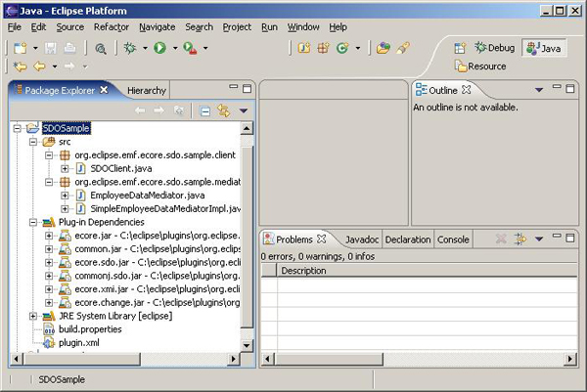This screenshot has width=587, height=392.
Task: Click the Description column header
Action: coord(427,271)
